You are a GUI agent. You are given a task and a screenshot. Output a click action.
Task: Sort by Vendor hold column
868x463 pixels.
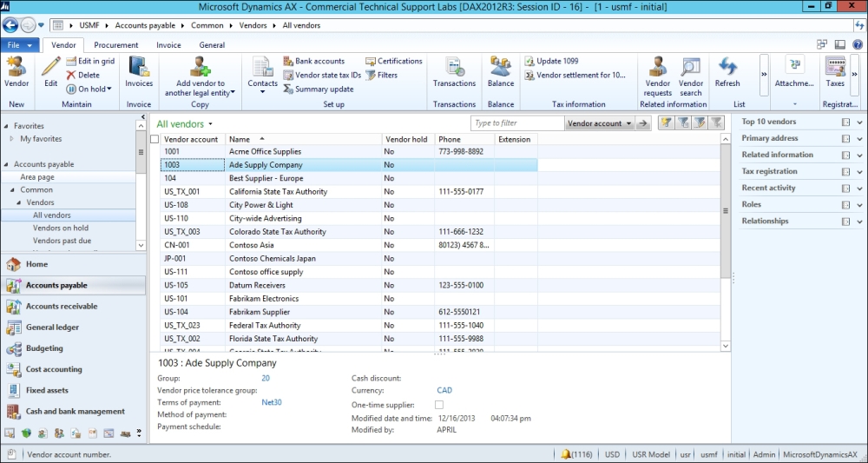(408, 140)
